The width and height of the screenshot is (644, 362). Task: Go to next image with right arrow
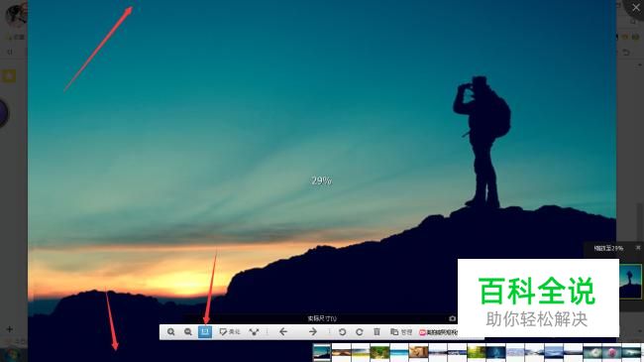(313, 331)
